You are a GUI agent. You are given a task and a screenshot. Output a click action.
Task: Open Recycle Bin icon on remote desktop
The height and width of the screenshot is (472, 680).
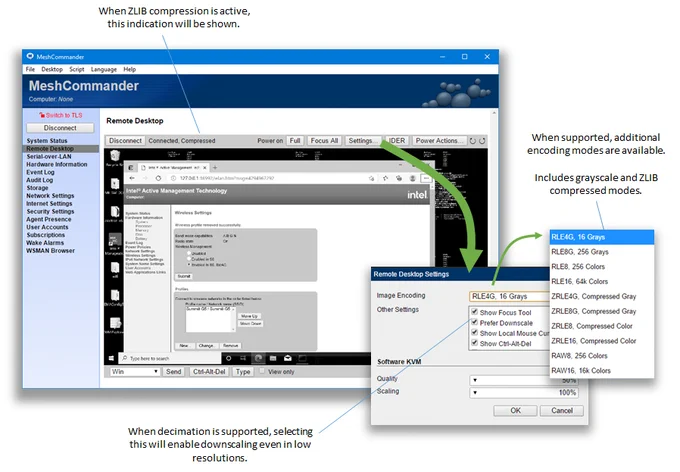(x=114, y=157)
